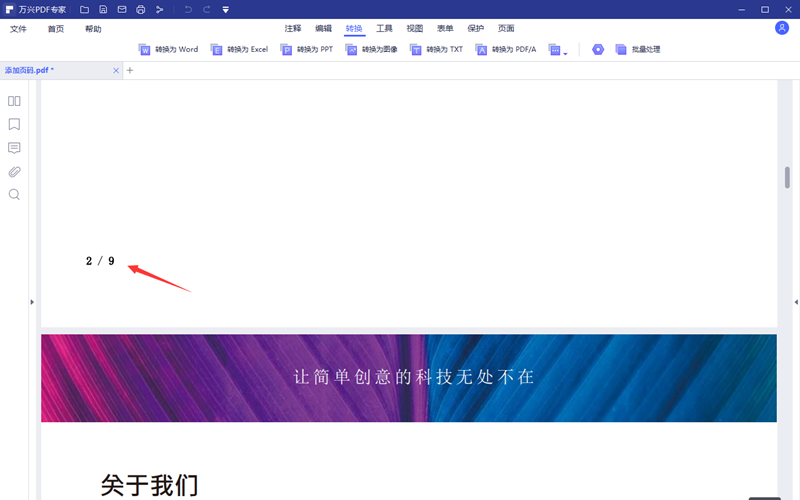Click the user account avatar icon
This screenshot has width=800, height=500.
tap(782, 28)
